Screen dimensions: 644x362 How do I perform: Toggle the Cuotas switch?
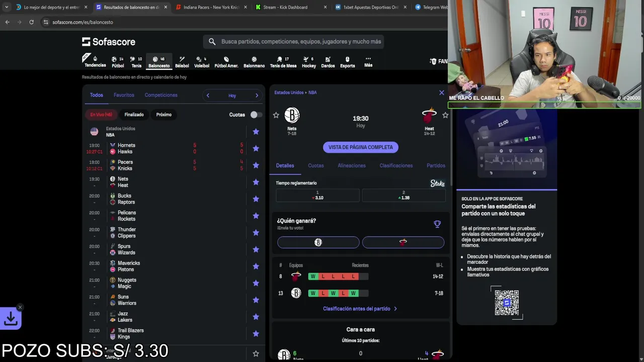[x=256, y=115]
